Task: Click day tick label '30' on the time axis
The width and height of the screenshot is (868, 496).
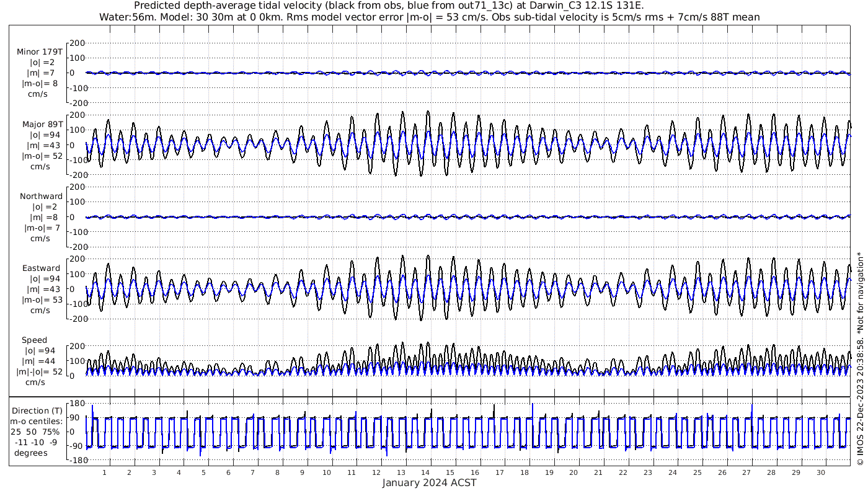Action: point(820,472)
